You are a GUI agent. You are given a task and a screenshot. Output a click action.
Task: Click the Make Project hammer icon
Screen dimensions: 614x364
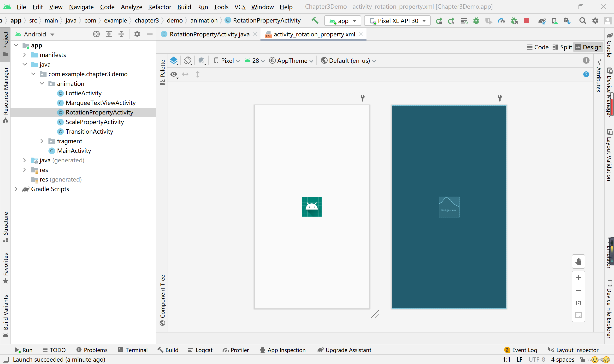(315, 21)
